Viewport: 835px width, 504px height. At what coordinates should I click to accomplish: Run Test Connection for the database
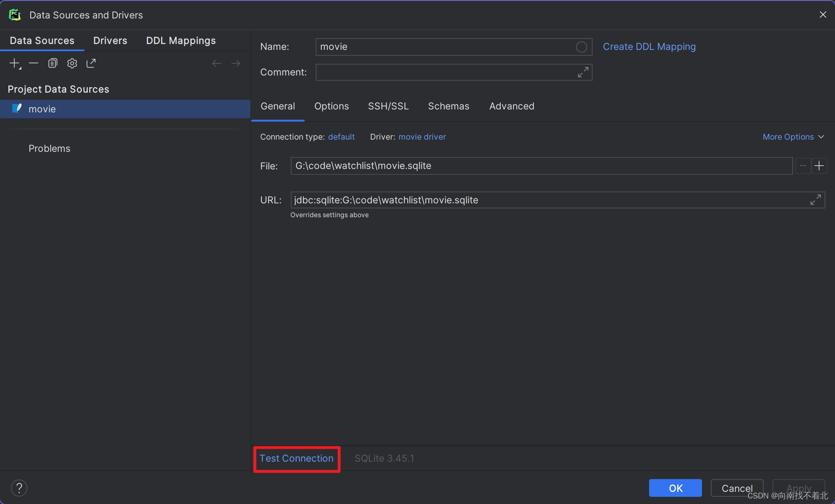[x=296, y=458]
